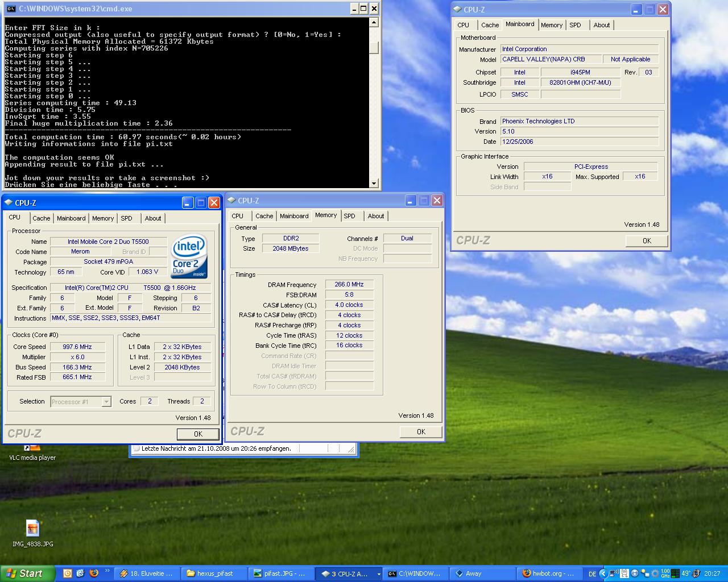Switch to 18. Eluveitie taskbar item
Viewport: 728px width, 582px height.
pyautogui.click(x=147, y=573)
